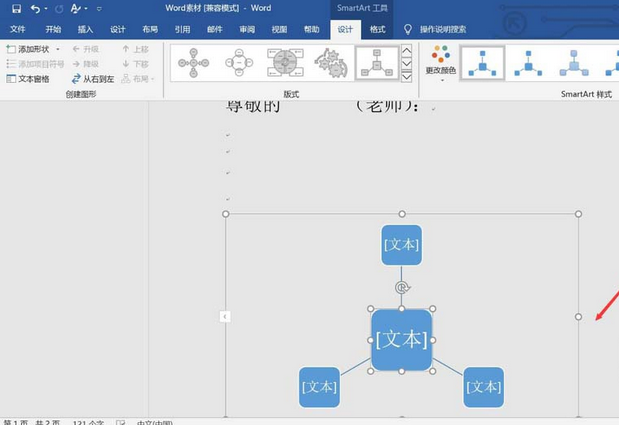Click the SmartArt frame top-right corner handle
619x425 pixels.
click(578, 214)
